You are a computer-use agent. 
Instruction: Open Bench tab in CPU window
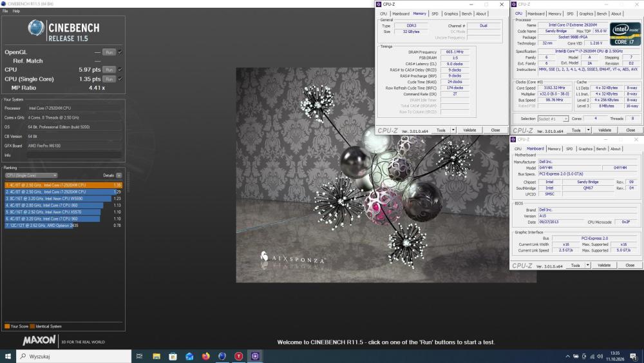coord(601,14)
